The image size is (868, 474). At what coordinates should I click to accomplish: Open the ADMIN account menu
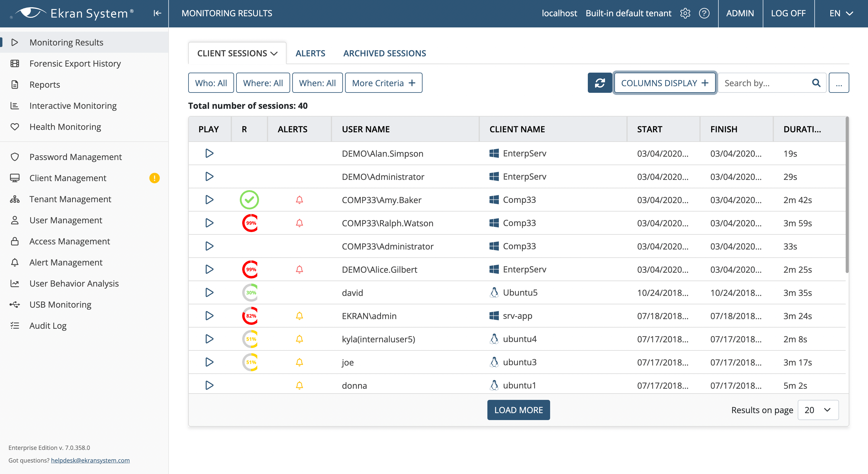coord(740,13)
